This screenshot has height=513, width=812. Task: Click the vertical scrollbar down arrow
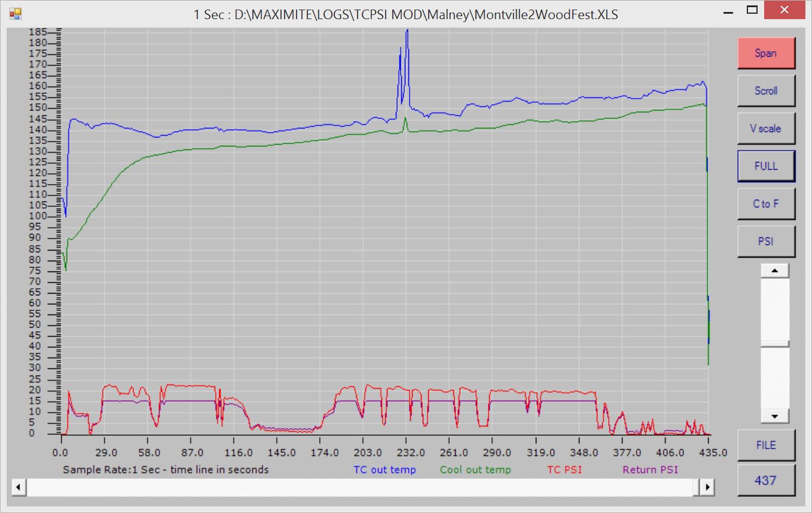click(775, 416)
